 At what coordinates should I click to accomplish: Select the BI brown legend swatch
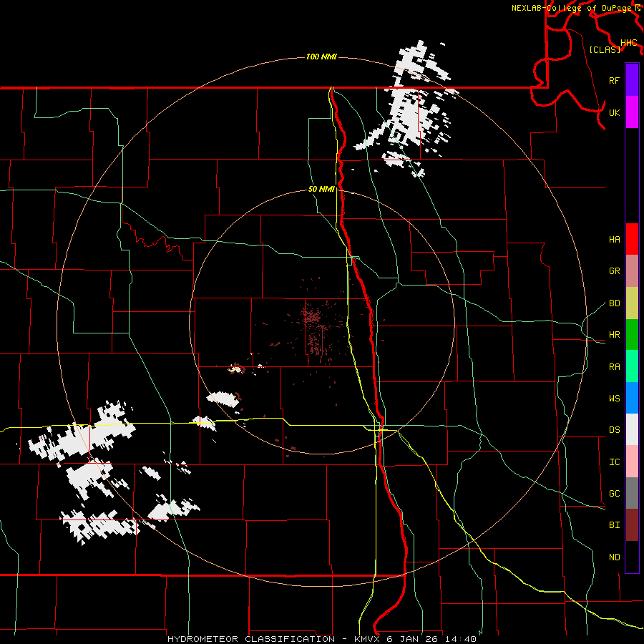632,525
